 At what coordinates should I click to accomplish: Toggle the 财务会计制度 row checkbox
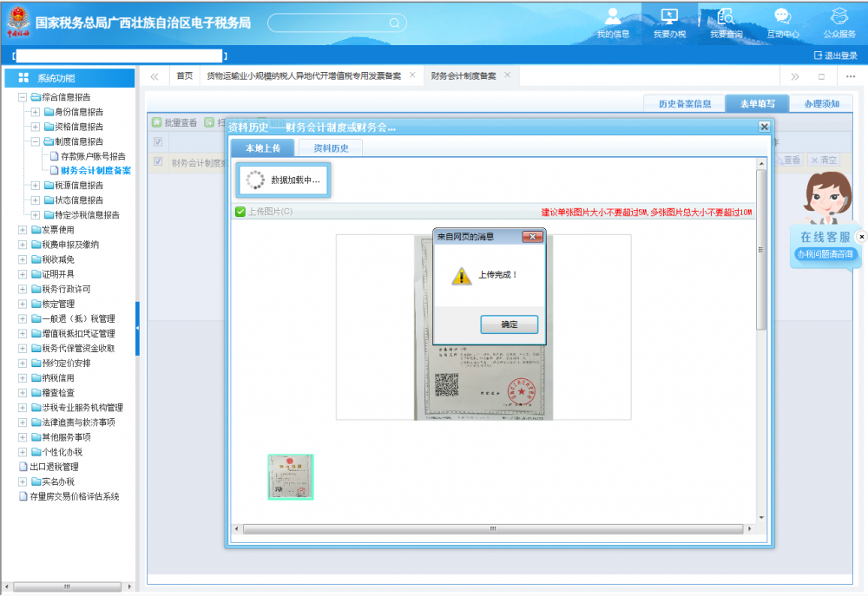158,161
